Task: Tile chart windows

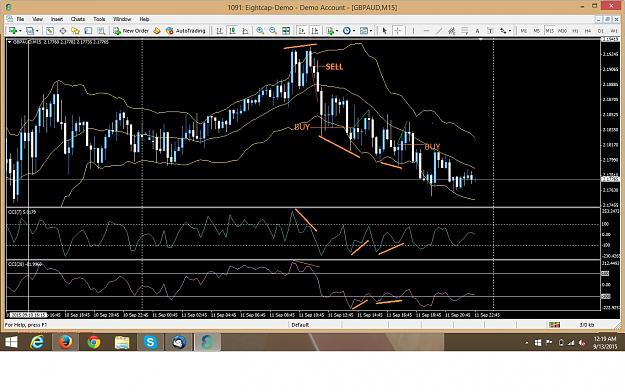Action: pyautogui.click(x=286, y=31)
